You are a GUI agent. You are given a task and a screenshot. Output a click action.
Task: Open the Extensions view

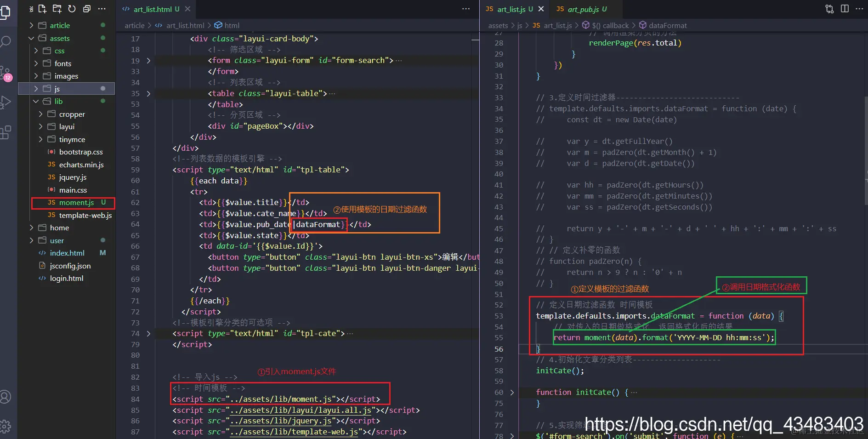6,133
